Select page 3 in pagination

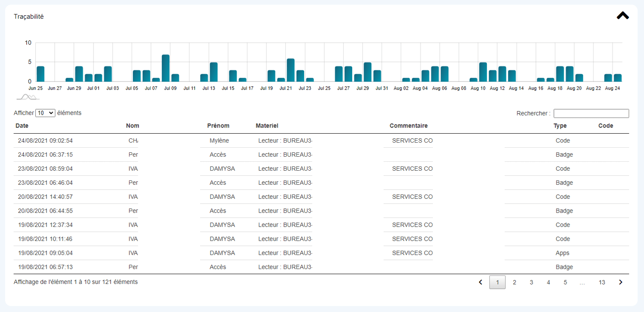click(531, 282)
